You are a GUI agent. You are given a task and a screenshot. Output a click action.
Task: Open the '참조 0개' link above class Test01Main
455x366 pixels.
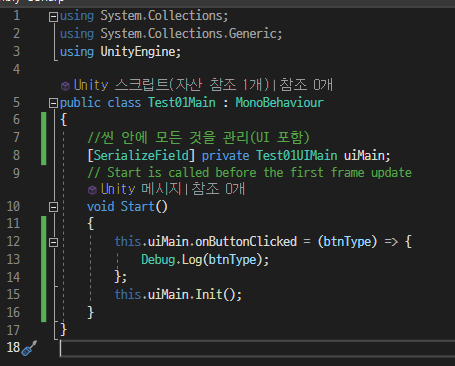click(306, 85)
